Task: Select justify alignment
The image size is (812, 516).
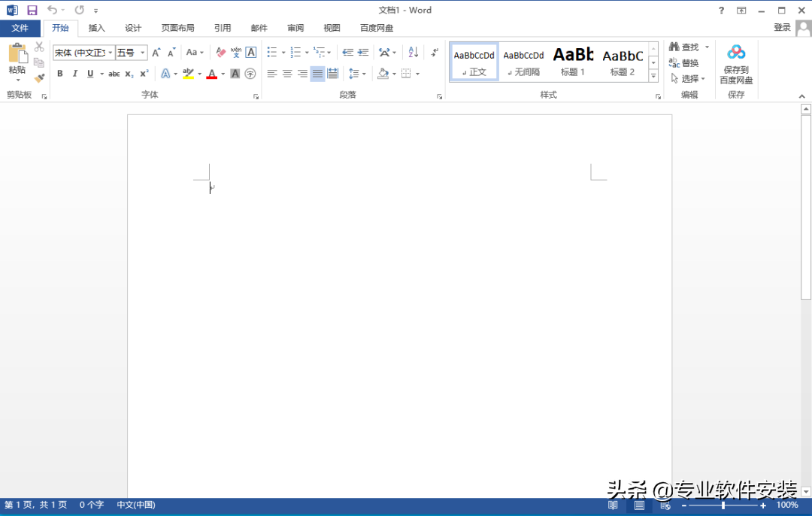Action: point(317,74)
